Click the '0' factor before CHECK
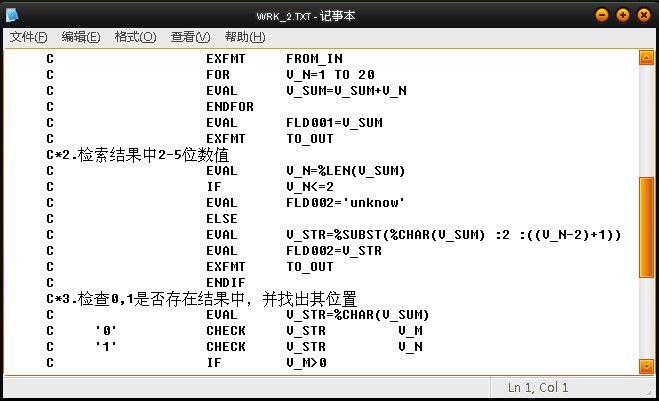 pyautogui.click(x=106, y=331)
